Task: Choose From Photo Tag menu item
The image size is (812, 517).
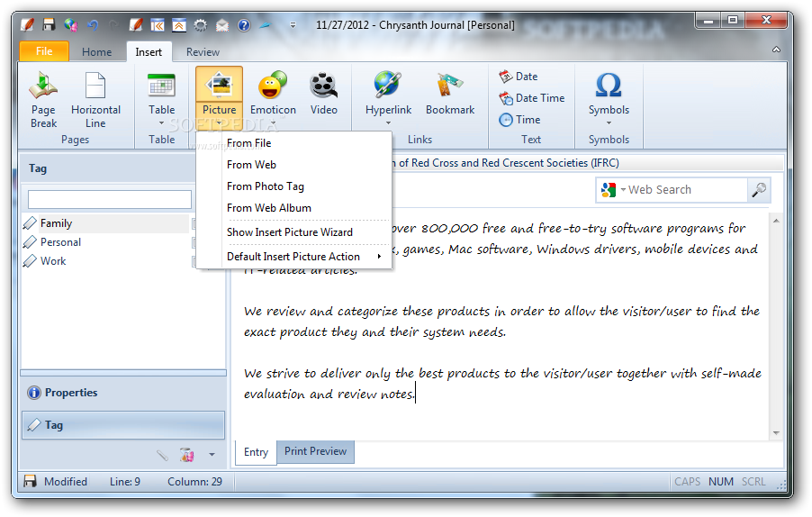Action: coord(293,186)
